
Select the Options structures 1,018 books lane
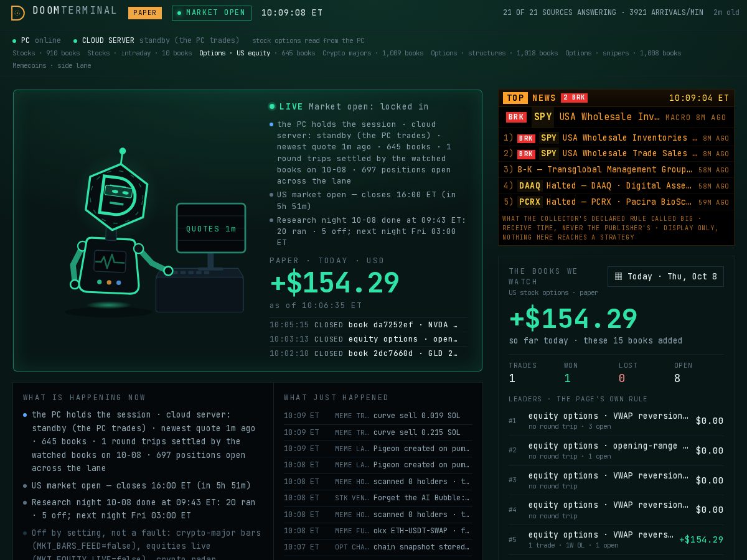point(494,54)
